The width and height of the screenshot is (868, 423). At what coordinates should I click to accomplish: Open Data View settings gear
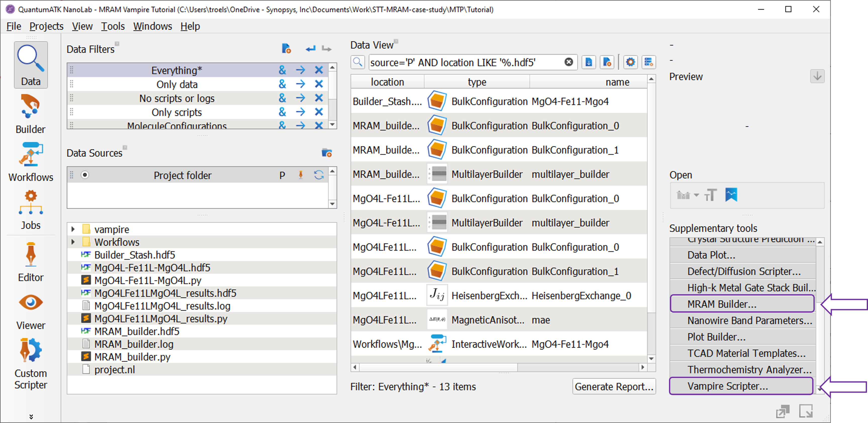pos(631,62)
